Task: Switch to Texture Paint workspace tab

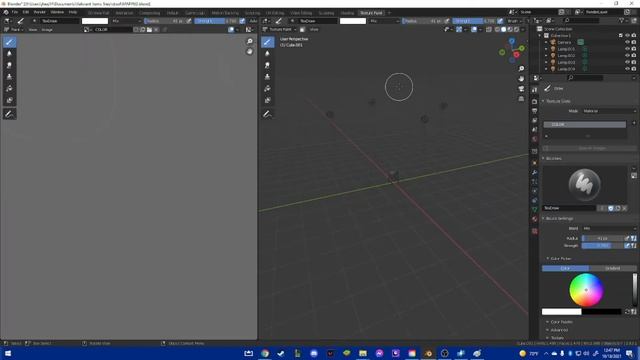Action: 371,13
